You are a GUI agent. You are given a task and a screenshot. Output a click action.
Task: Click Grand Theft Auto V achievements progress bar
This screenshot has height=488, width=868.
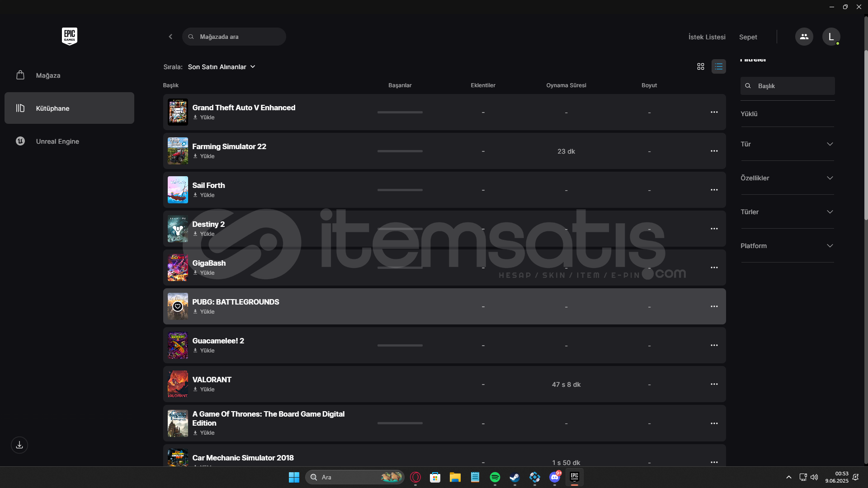pos(400,112)
